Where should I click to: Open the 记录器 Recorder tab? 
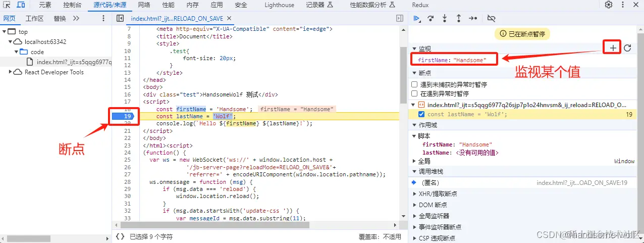tap(319, 5)
